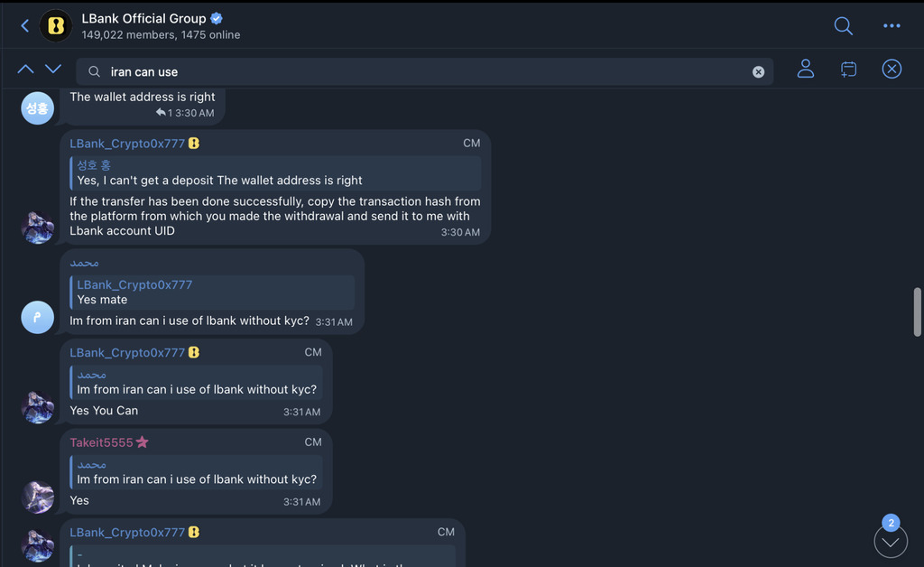This screenshot has width=924, height=567.
Task: Open LBank_Crypto0x777 sender name on 'Yes You Can'
Action: 127,353
